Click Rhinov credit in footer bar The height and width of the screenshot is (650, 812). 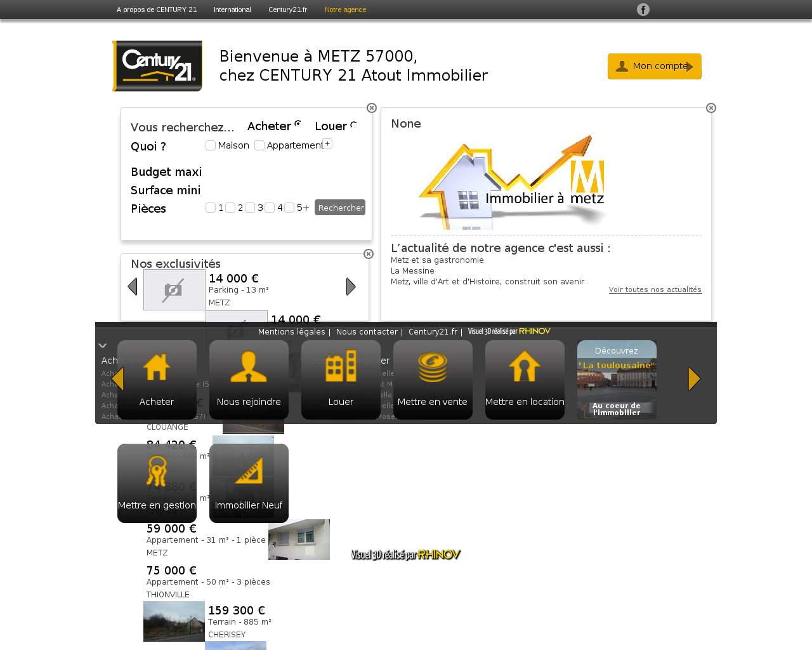point(509,331)
